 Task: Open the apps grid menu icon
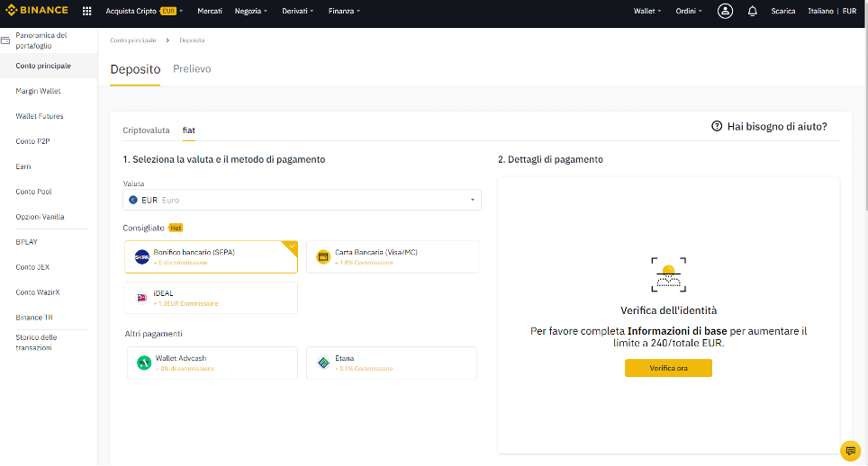(87, 11)
